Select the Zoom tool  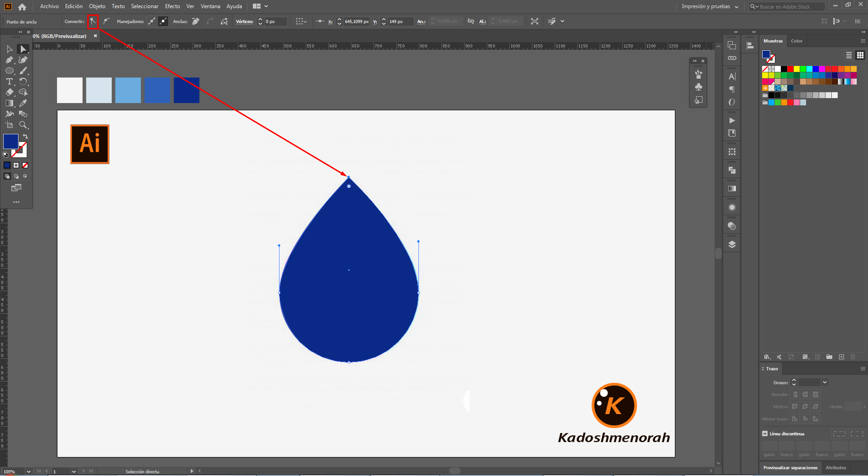(x=23, y=125)
